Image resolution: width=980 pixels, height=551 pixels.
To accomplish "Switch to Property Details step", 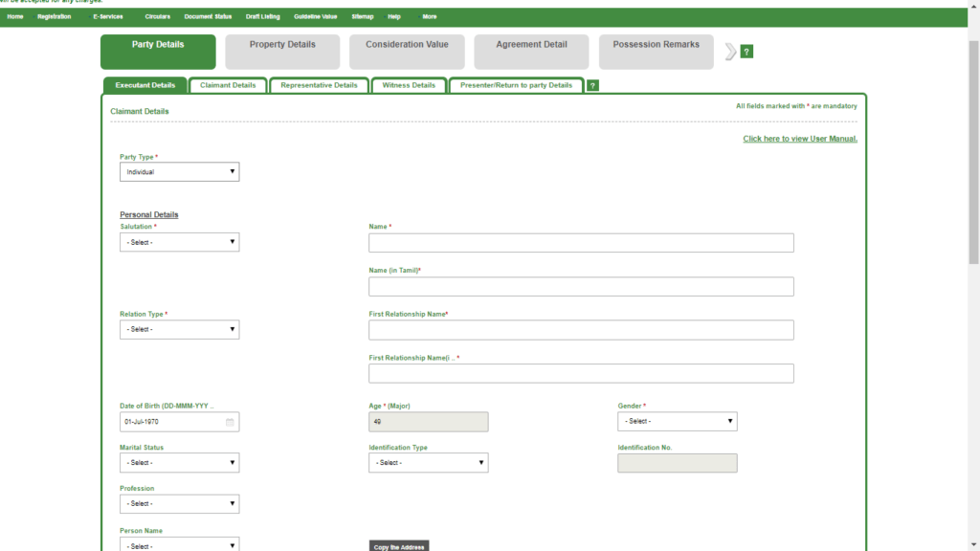I will 282,52.
